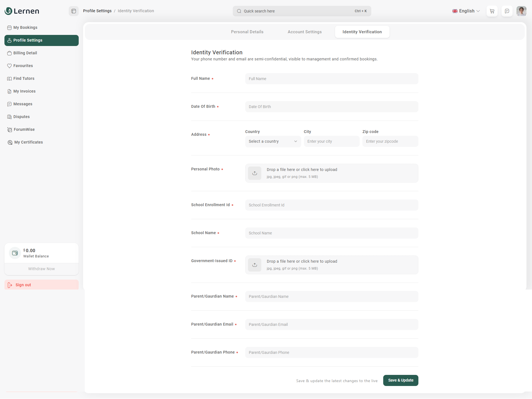Open the Disputes page
The width and height of the screenshot is (532, 399).
(22, 117)
